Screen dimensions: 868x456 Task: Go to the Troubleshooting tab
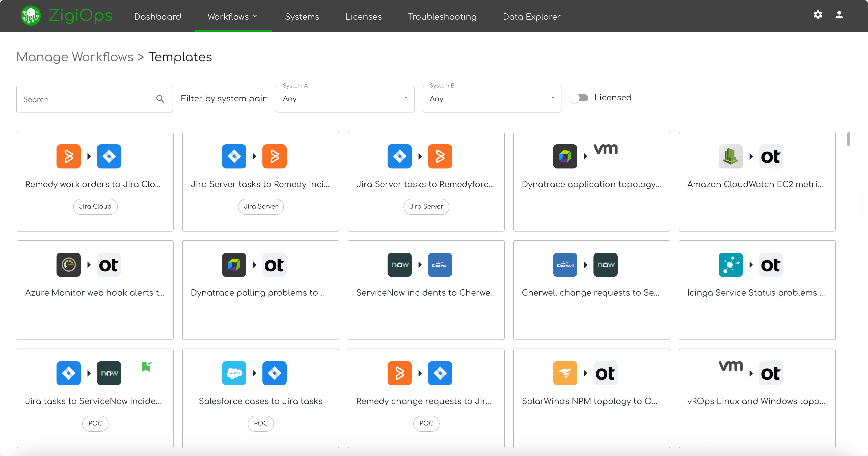442,16
